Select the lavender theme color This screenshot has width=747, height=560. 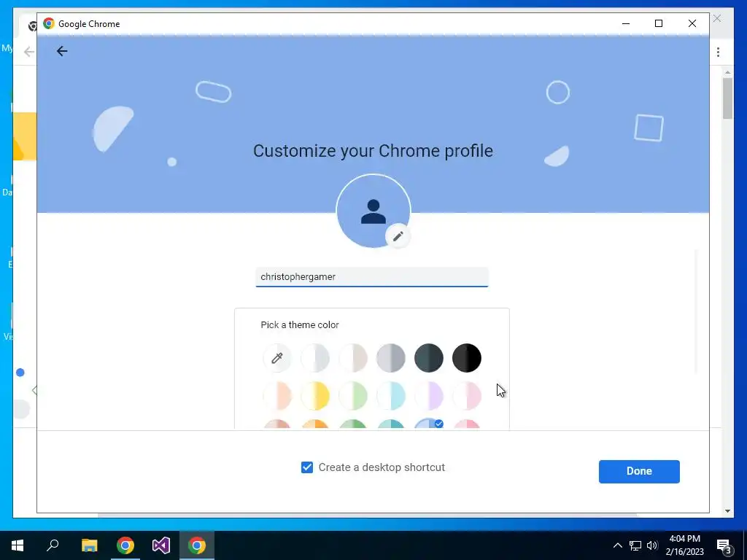pos(429,396)
